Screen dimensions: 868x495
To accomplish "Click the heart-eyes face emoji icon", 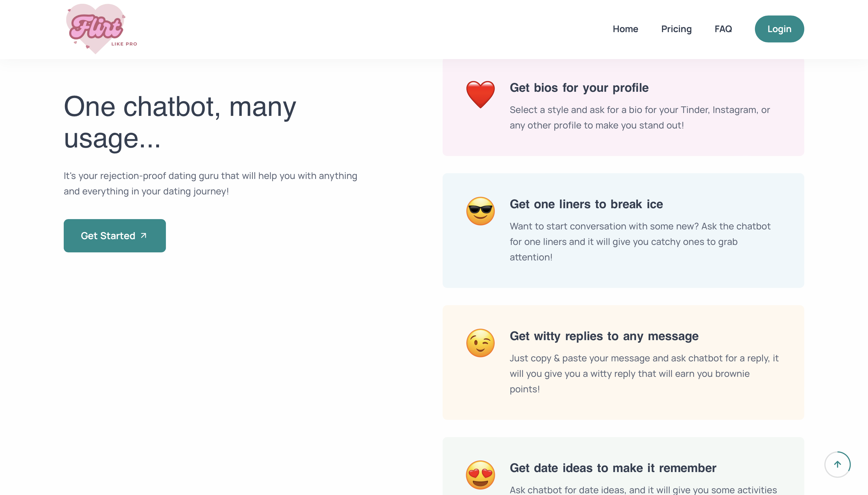I will (x=480, y=475).
